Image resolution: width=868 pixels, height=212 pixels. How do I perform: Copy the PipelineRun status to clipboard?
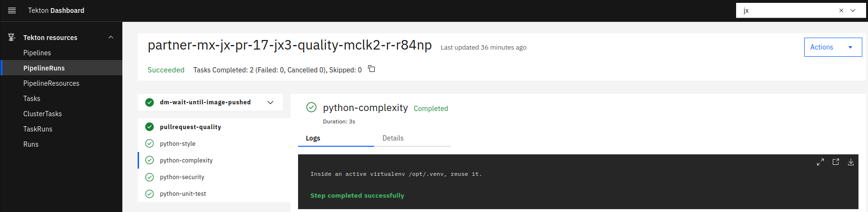[x=371, y=69]
